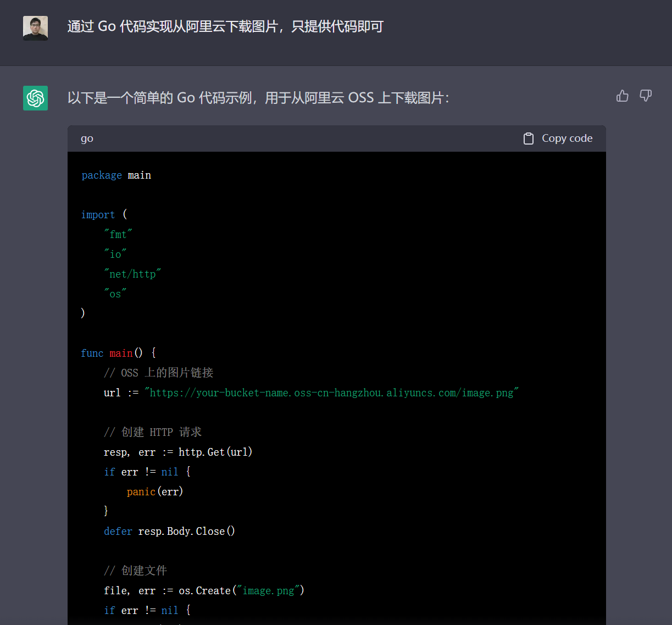
Task: Click the 'go' language label in code header
Action: point(87,139)
